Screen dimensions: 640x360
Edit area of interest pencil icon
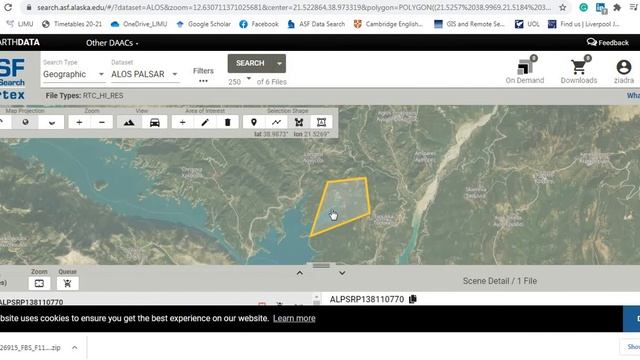click(205, 122)
